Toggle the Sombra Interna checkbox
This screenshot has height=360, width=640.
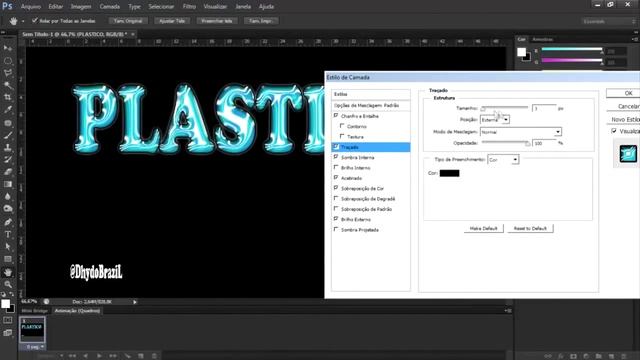click(x=336, y=157)
